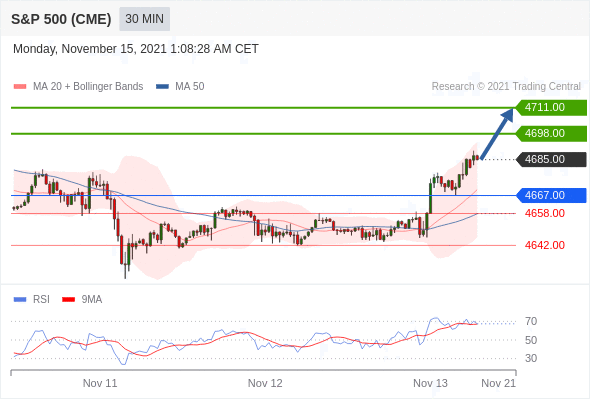Click the Nov 12 date axis marker

pos(265,383)
